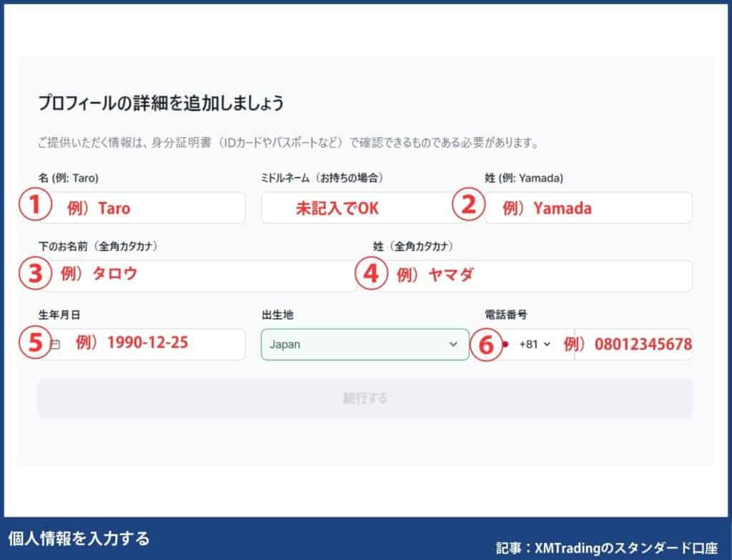732x560 pixels.
Task: Click the '下のお名前（全角カタカナ）' label
Action: (x=98, y=246)
